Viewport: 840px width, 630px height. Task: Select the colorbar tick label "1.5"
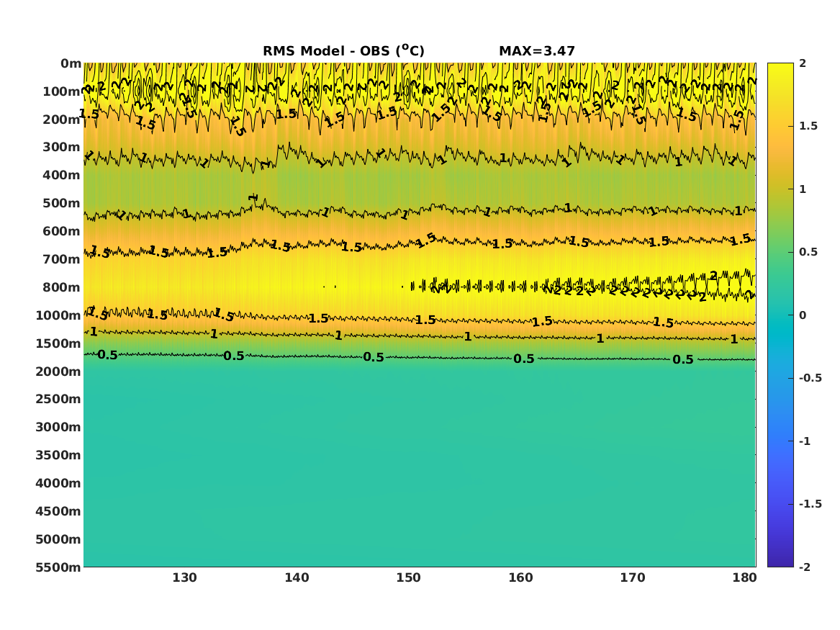click(x=808, y=126)
